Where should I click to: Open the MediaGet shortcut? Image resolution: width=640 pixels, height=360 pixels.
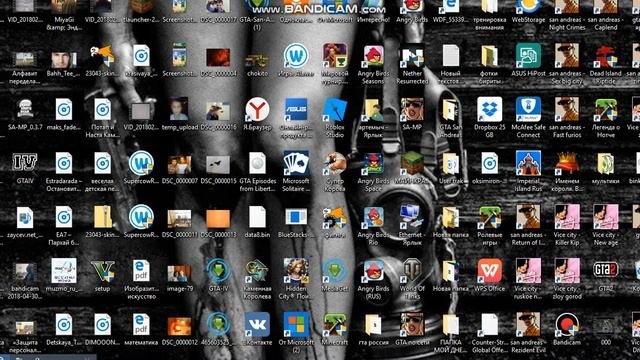pyautogui.click(x=335, y=271)
